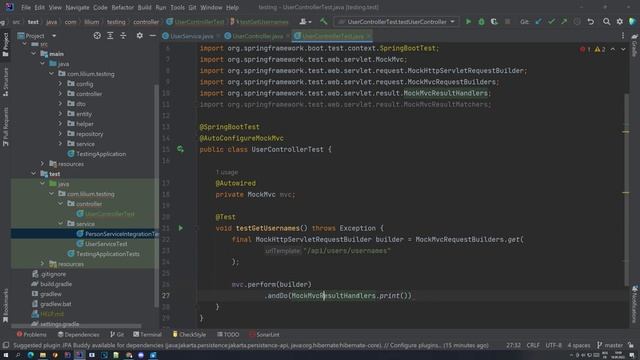Open the File menu
The width and height of the screenshot is (640, 360).
pos(26,7)
